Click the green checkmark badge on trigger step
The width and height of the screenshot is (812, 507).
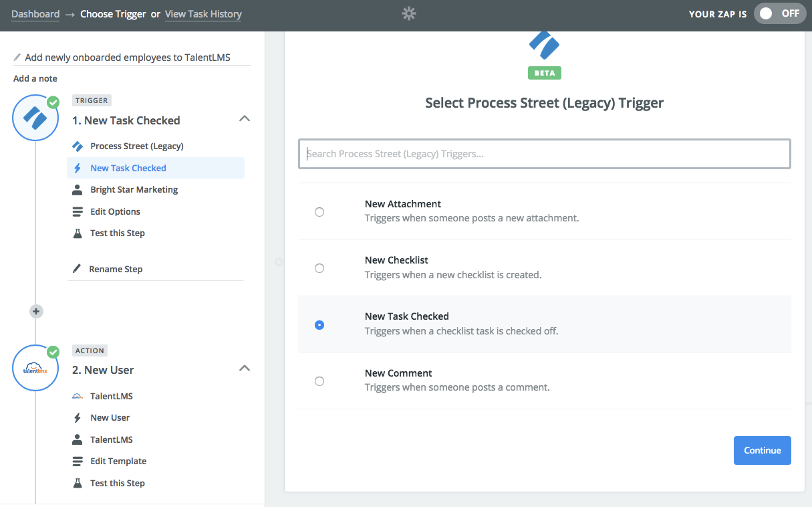click(53, 102)
